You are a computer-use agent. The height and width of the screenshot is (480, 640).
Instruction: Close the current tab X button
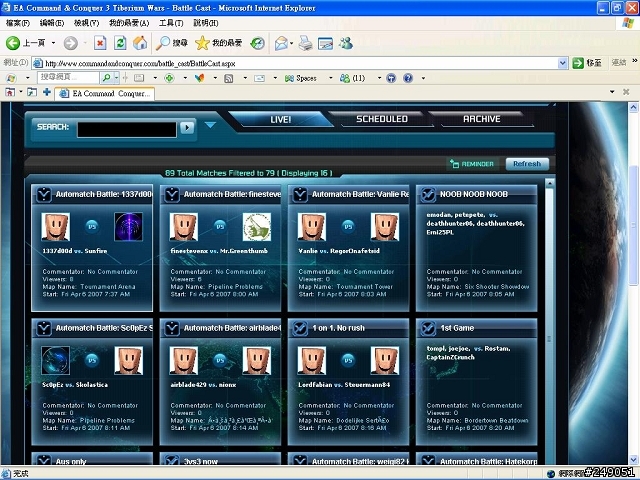click(626, 92)
